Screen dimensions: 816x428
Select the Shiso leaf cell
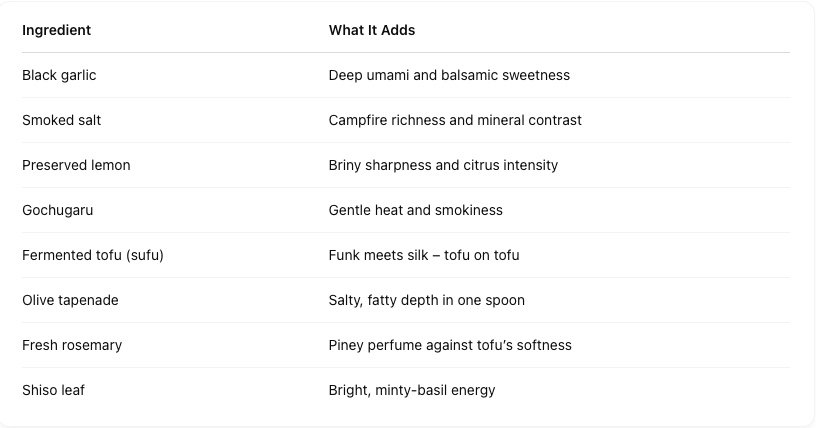pos(53,391)
